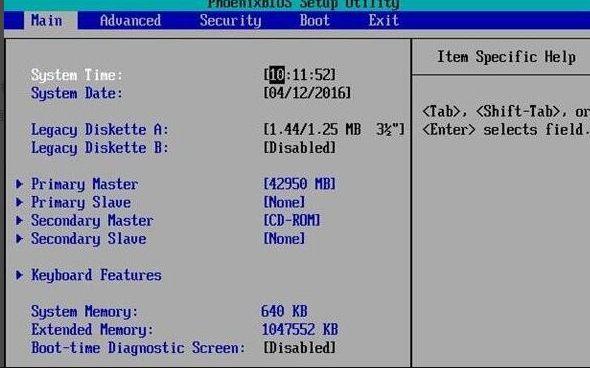
Task: Go to the Exit tab
Action: click(383, 20)
